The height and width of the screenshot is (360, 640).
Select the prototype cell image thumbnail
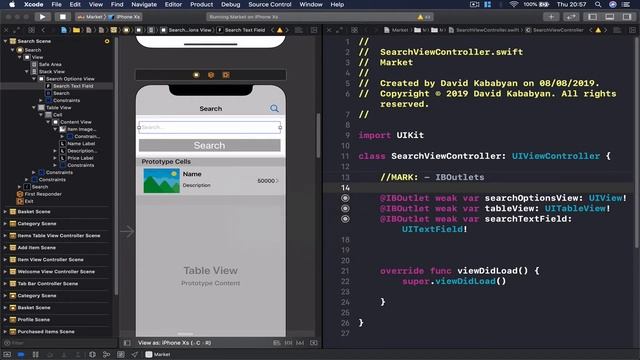(162, 181)
